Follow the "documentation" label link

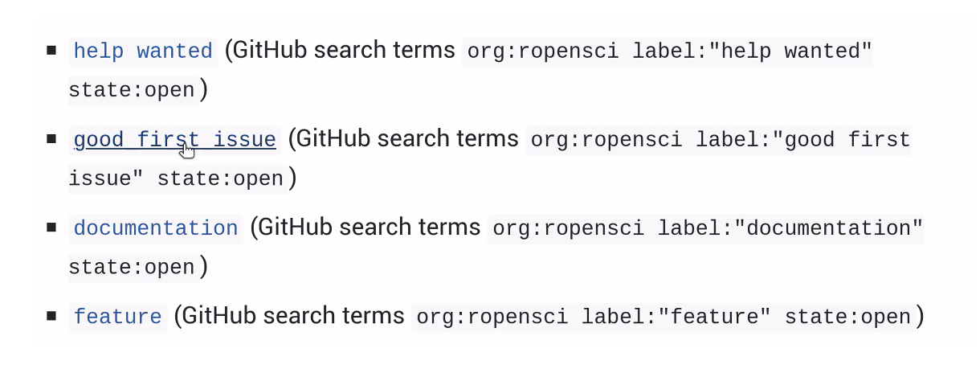pyautogui.click(x=156, y=228)
